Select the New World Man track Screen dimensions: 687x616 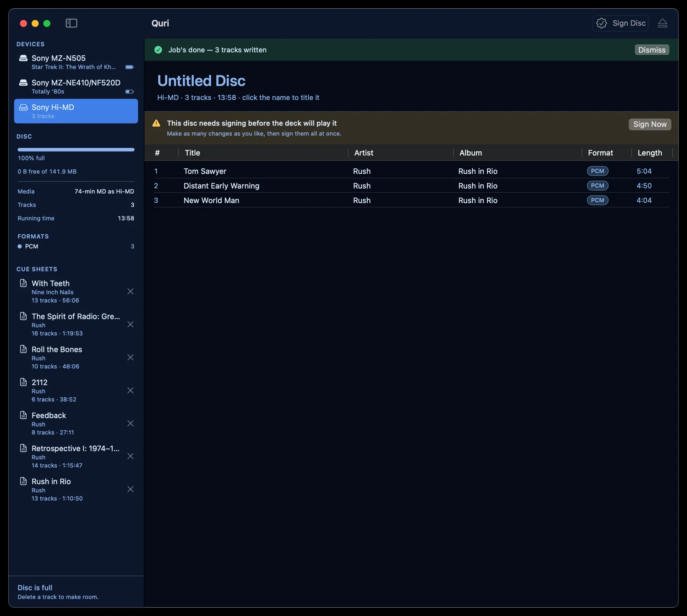tap(411, 200)
